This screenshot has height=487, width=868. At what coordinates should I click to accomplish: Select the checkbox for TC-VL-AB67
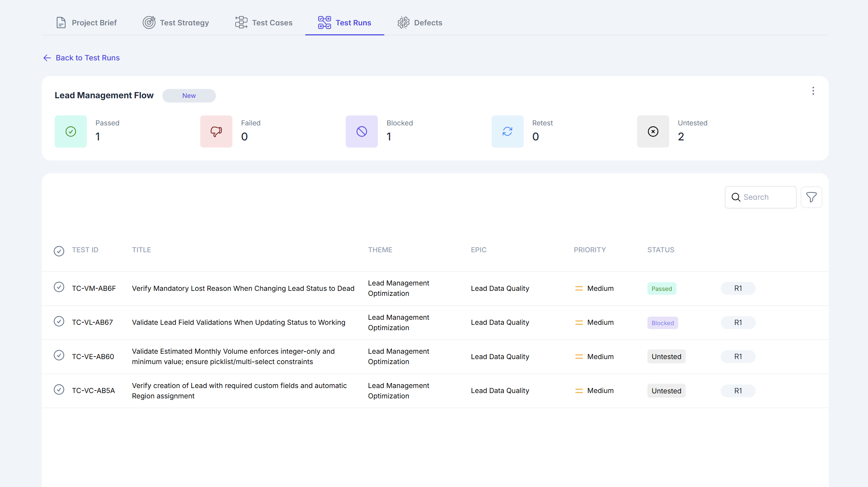[x=59, y=322]
